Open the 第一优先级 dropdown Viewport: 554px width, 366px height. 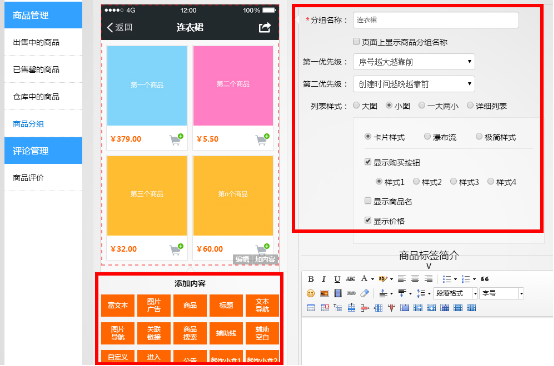point(414,62)
